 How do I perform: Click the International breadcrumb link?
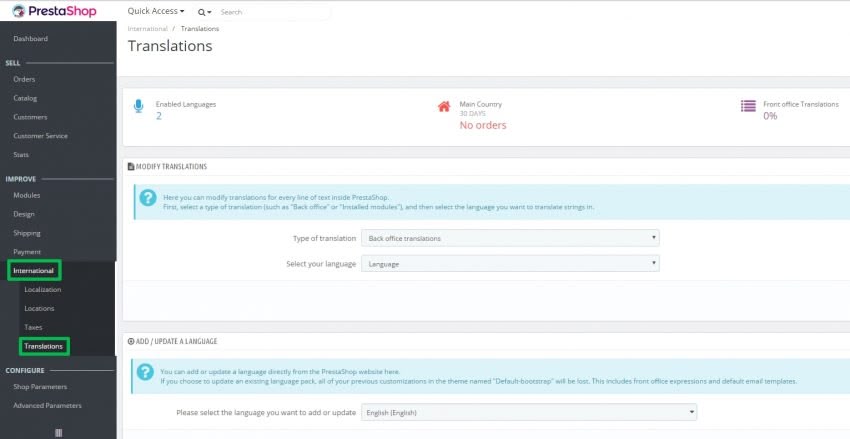tap(147, 29)
